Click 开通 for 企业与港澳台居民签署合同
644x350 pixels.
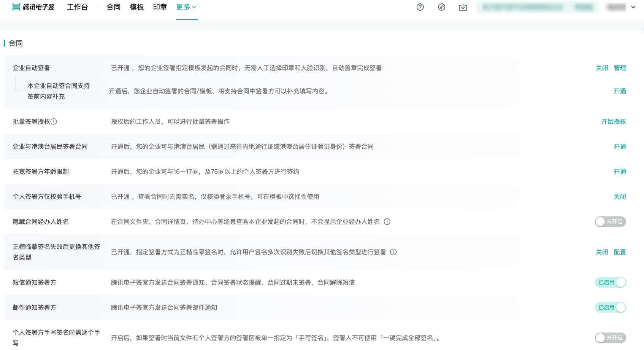[x=620, y=147]
